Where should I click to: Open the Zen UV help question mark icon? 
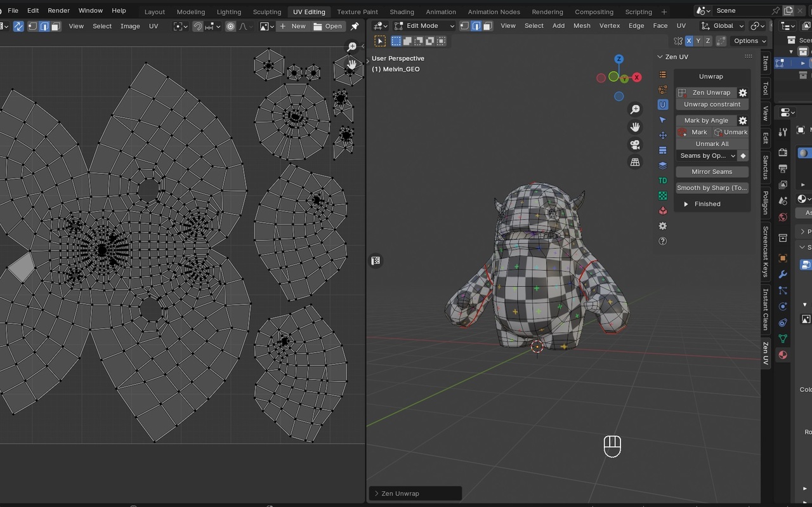pos(663,241)
